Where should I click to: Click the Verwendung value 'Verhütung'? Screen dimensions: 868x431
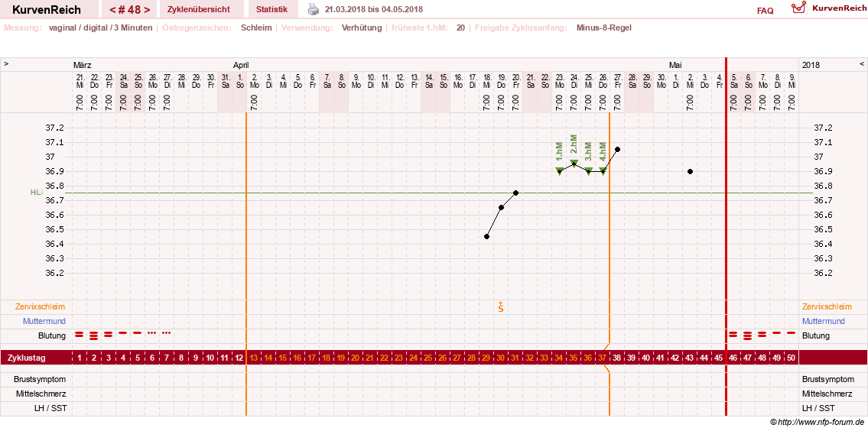pyautogui.click(x=362, y=28)
